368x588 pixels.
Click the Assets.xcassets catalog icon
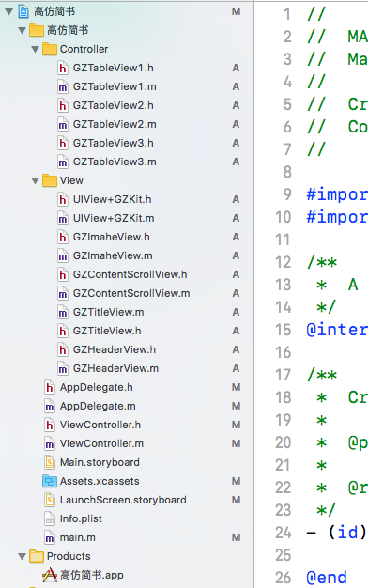tap(50, 481)
